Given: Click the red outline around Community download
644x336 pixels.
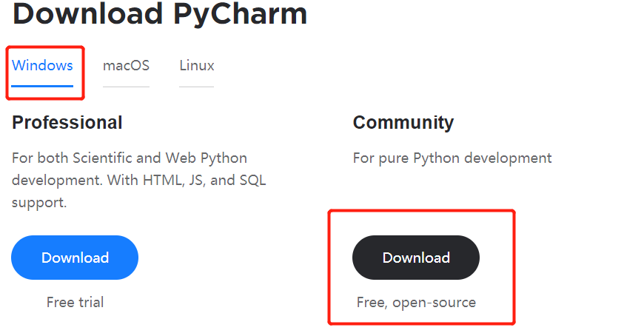Looking at the screenshot, I should tap(514, 266).
